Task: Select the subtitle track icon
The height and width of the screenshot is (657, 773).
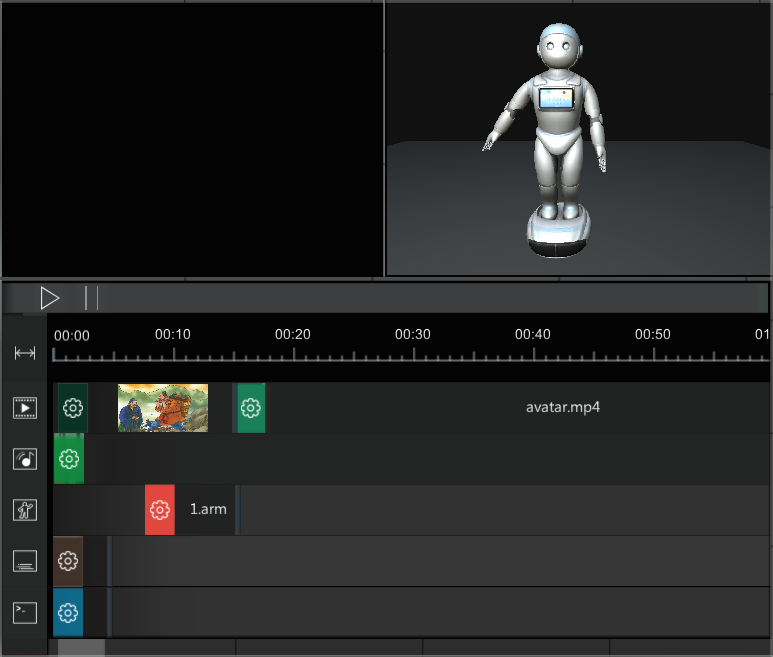Action: pyautogui.click(x=25, y=561)
